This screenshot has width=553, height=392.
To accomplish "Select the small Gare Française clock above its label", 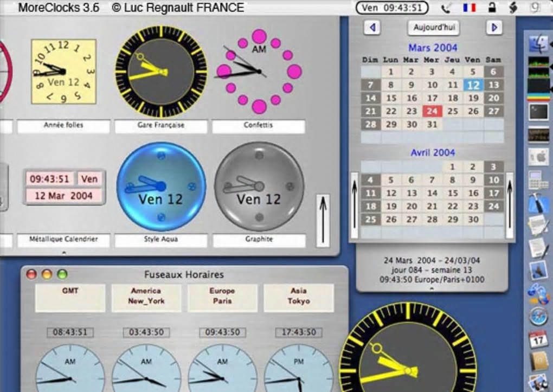I will tap(161, 72).
